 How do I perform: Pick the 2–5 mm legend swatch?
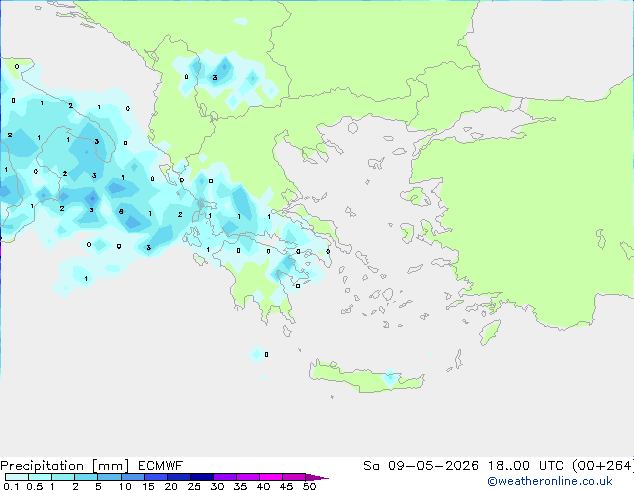[x=86, y=477]
